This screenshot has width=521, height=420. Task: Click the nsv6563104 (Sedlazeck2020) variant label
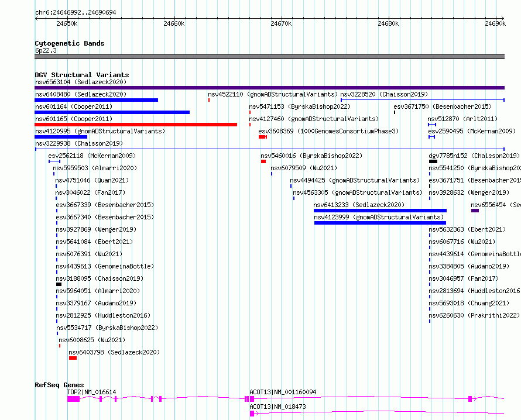[81, 82]
